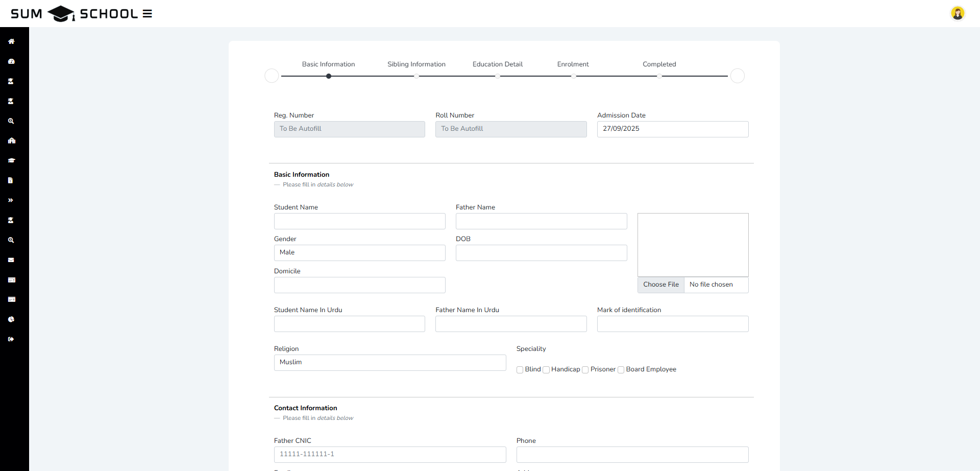Go to the home icon in sidebar

pos(11,41)
